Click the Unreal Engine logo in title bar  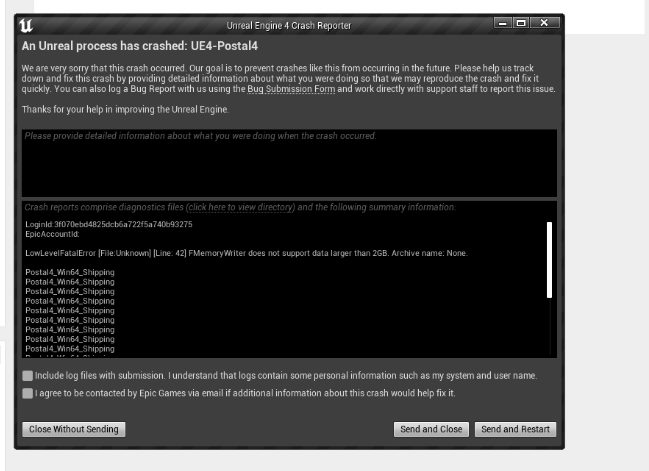(26, 23)
